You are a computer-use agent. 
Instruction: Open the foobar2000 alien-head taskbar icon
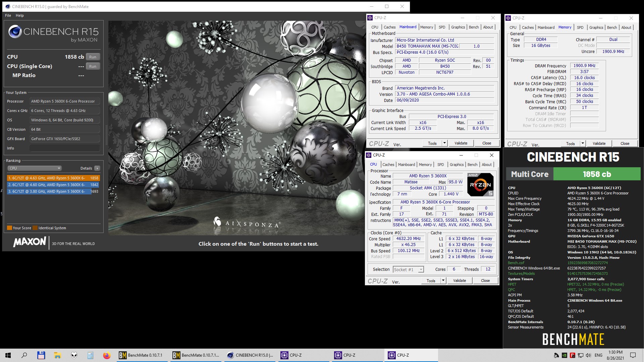[x=74, y=355]
